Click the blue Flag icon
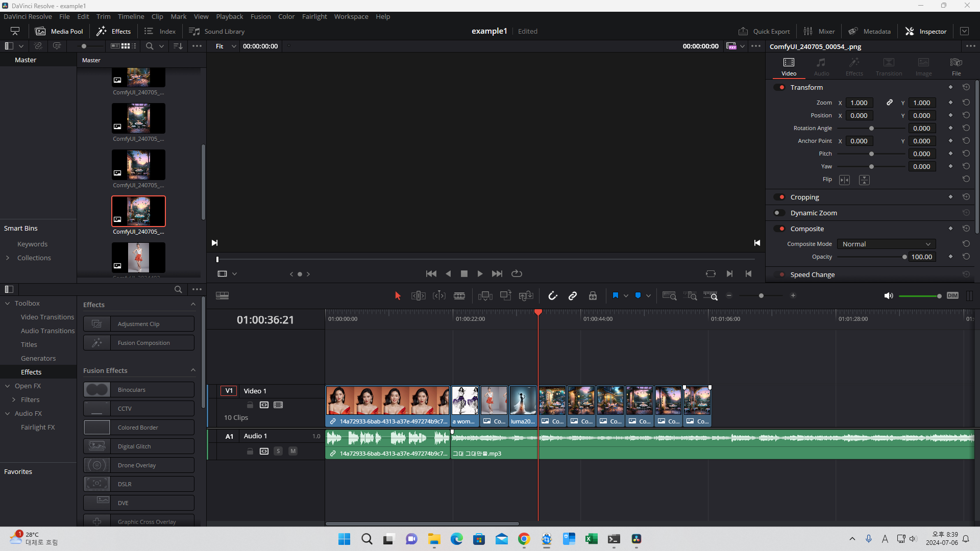 coord(616,296)
